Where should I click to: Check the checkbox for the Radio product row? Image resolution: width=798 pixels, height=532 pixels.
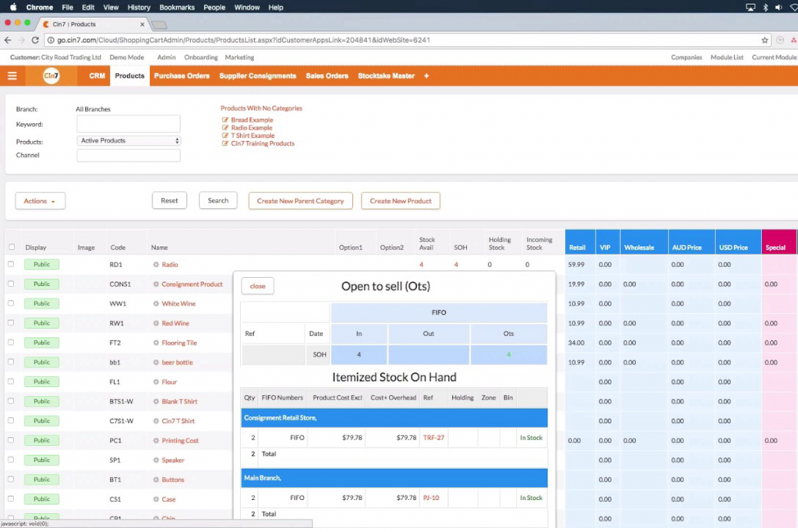click(x=12, y=264)
